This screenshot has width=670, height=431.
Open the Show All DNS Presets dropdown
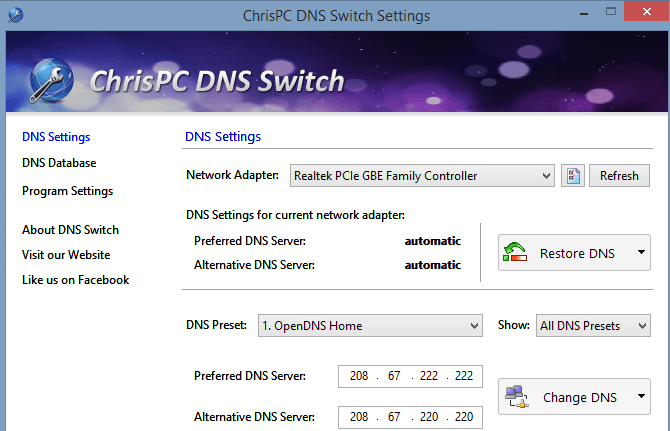[593, 326]
